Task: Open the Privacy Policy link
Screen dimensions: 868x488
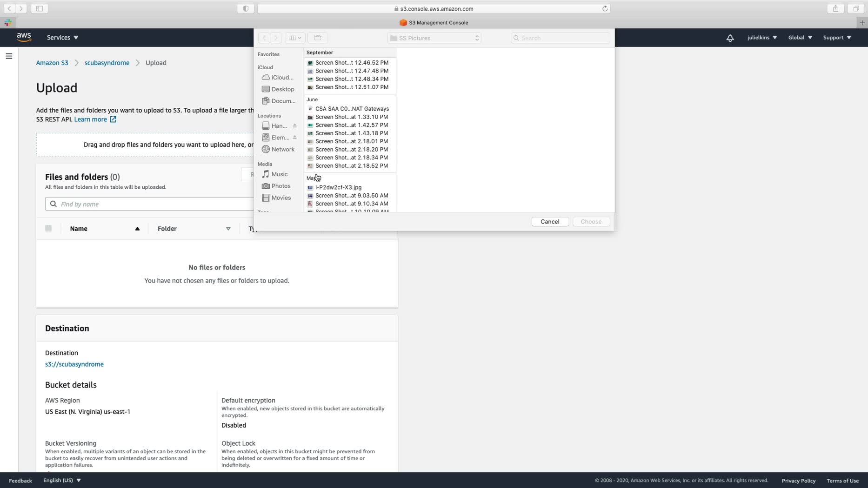Action: tap(798, 481)
